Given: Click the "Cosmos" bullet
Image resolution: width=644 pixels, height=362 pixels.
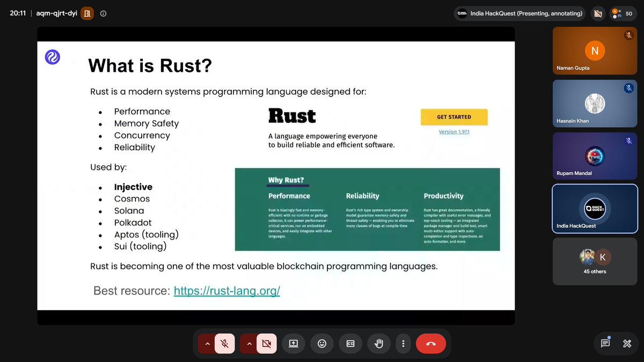Looking at the screenshot, I should [132, 199].
